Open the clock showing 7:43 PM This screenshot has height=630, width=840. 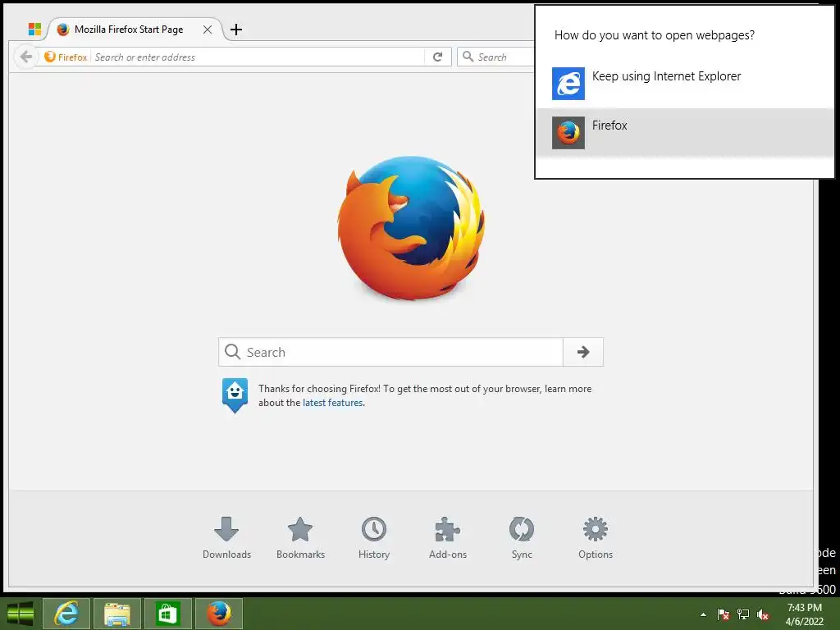tap(804, 614)
